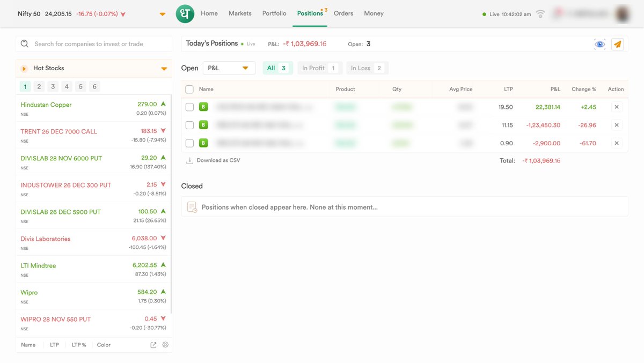
Task: Open DIVISLAB 26 DEC 5900 PUT
Action: click(x=93, y=216)
